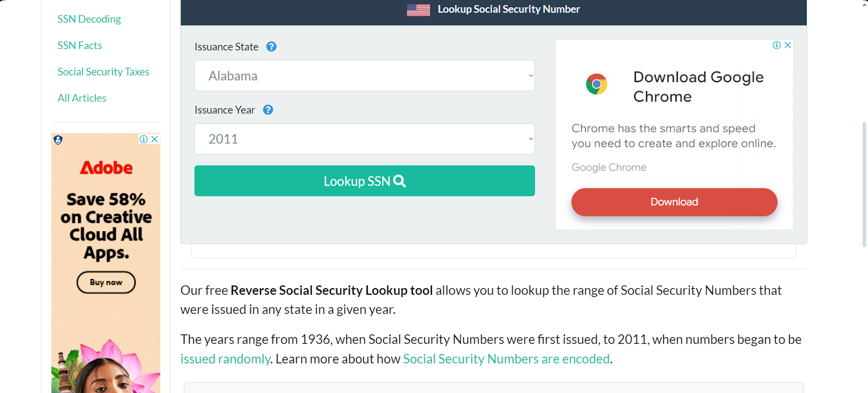The height and width of the screenshot is (393, 868).
Task: Click the US flag icon in header
Action: [x=418, y=10]
